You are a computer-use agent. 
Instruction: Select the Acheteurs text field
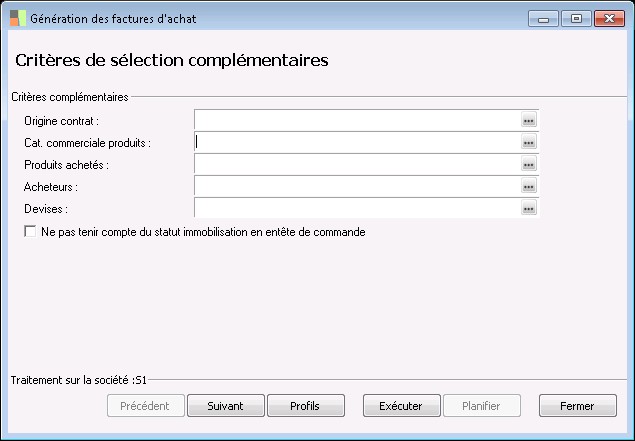pyautogui.click(x=356, y=187)
